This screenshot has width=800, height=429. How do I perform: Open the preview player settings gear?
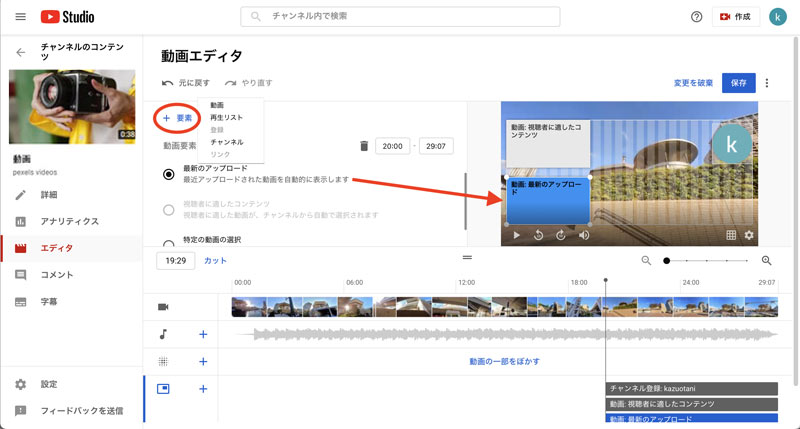[749, 235]
